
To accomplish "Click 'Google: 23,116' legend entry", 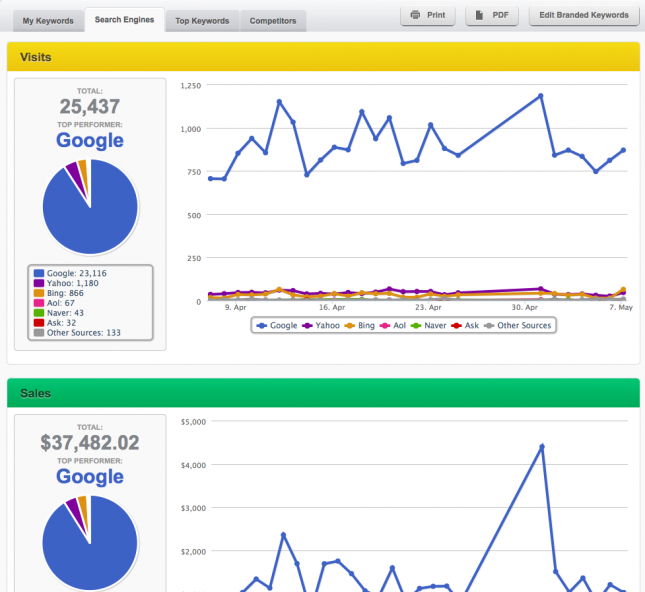I will click(x=77, y=273).
